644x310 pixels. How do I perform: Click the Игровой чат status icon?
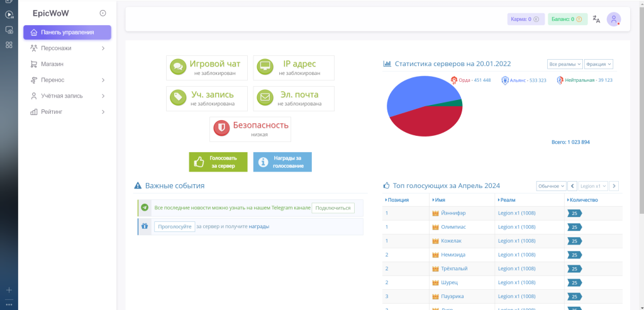[x=178, y=67]
